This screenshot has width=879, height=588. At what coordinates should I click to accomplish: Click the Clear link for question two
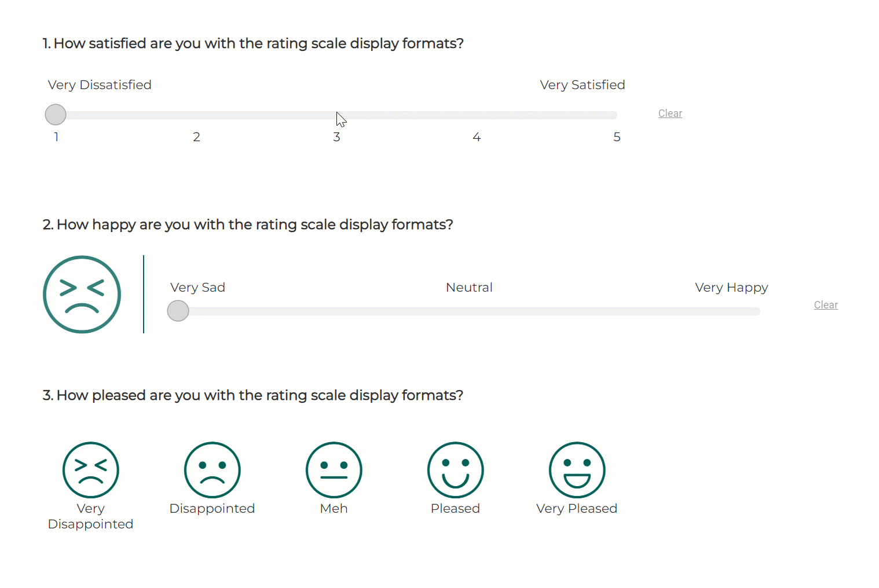(x=825, y=304)
